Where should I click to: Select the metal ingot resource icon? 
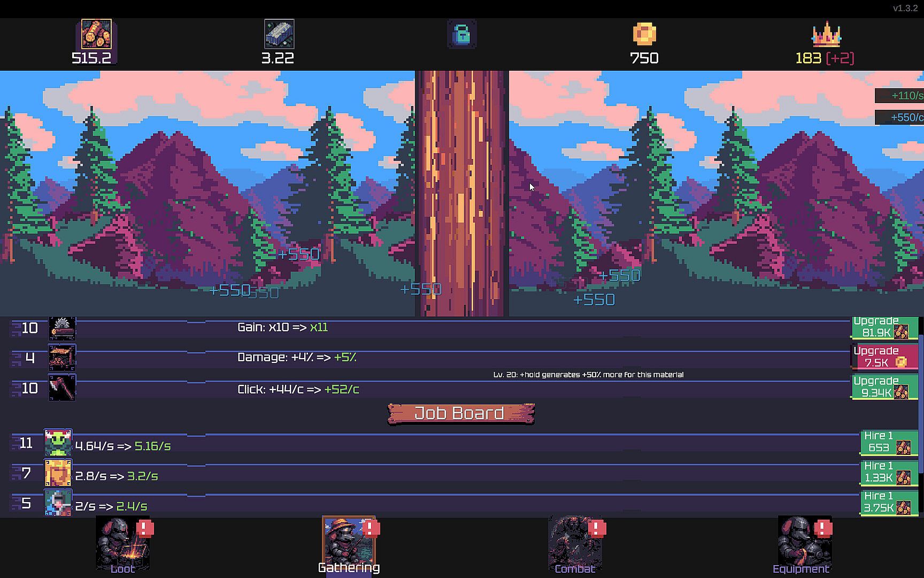tap(279, 34)
